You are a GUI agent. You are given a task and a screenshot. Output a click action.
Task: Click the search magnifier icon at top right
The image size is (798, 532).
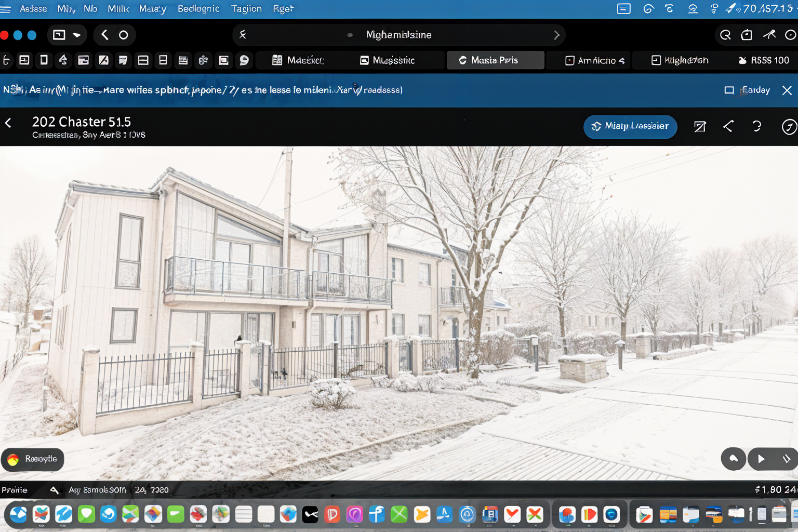coord(725,35)
